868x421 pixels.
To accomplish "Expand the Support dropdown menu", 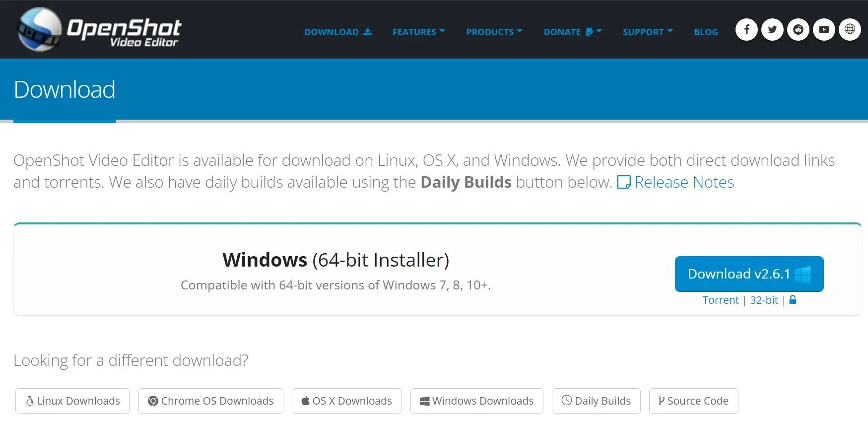I will pos(648,32).
